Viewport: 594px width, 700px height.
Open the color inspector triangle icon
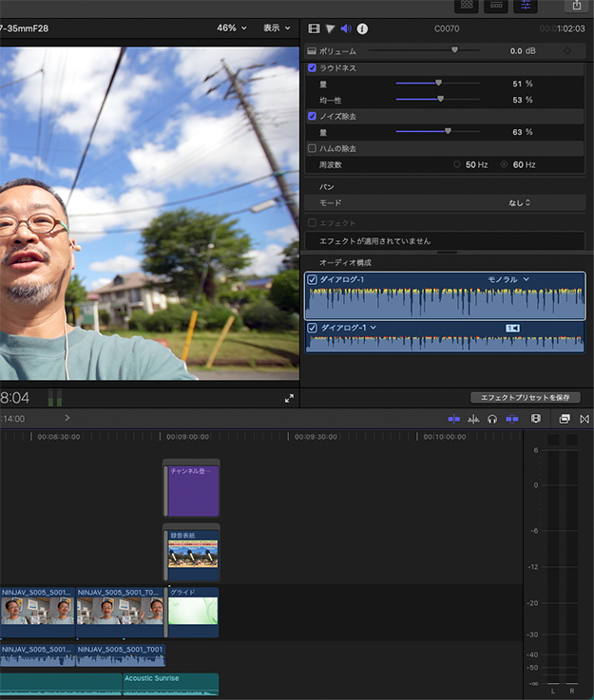[330, 29]
